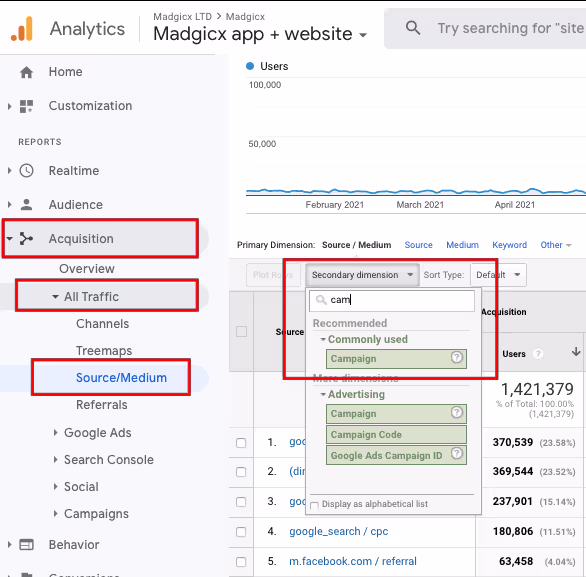
Task: Expand the Behavior section arrow
Action: pyautogui.click(x=9, y=545)
